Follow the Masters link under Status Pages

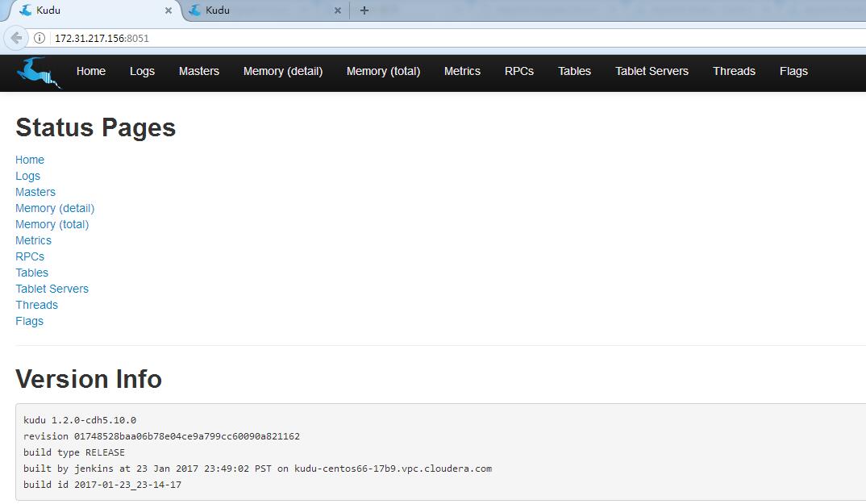pyautogui.click(x=35, y=192)
